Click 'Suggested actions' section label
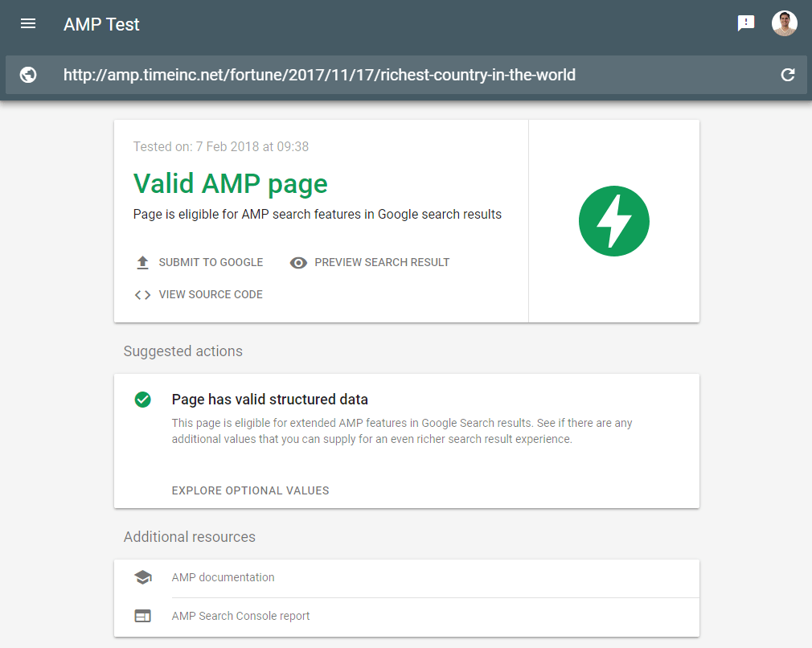The height and width of the screenshot is (648, 812). coord(182,351)
